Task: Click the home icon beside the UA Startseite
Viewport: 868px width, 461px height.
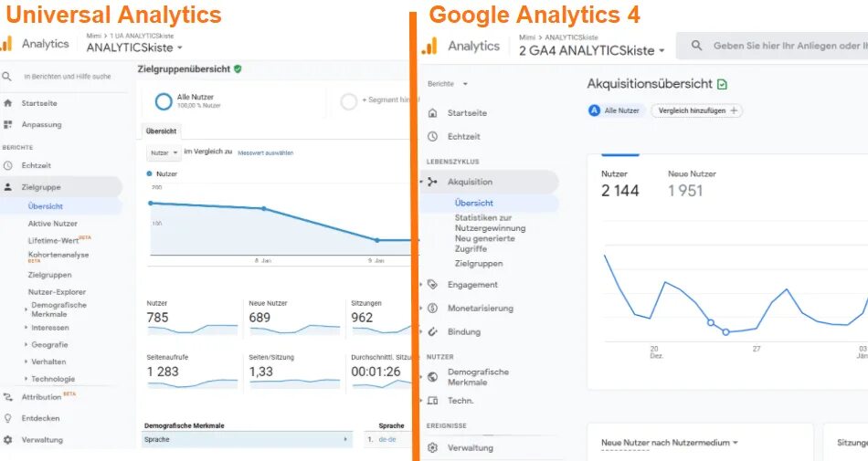Action: pyautogui.click(x=7, y=103)
